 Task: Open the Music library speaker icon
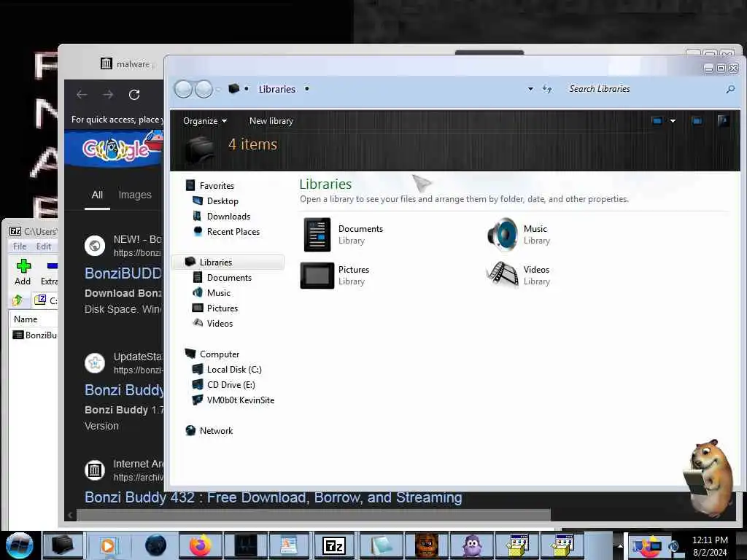pos(502,234)
